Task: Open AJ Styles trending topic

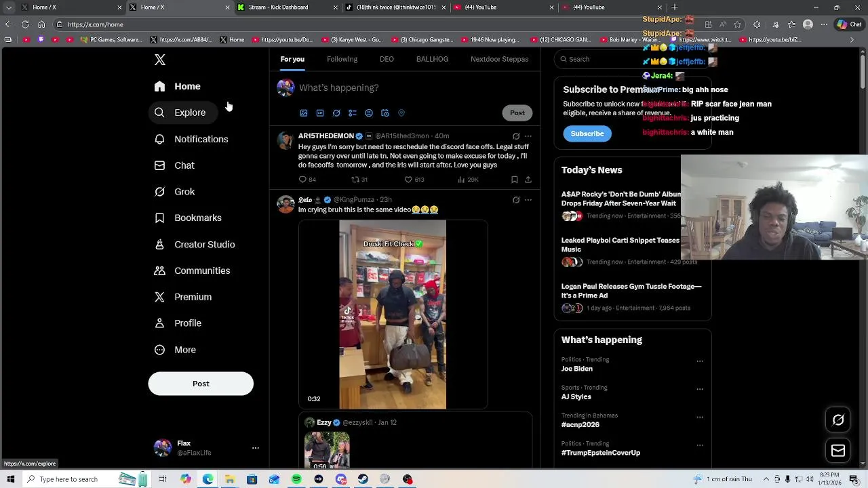Action: pyautogui.click(x=576, y=396)
